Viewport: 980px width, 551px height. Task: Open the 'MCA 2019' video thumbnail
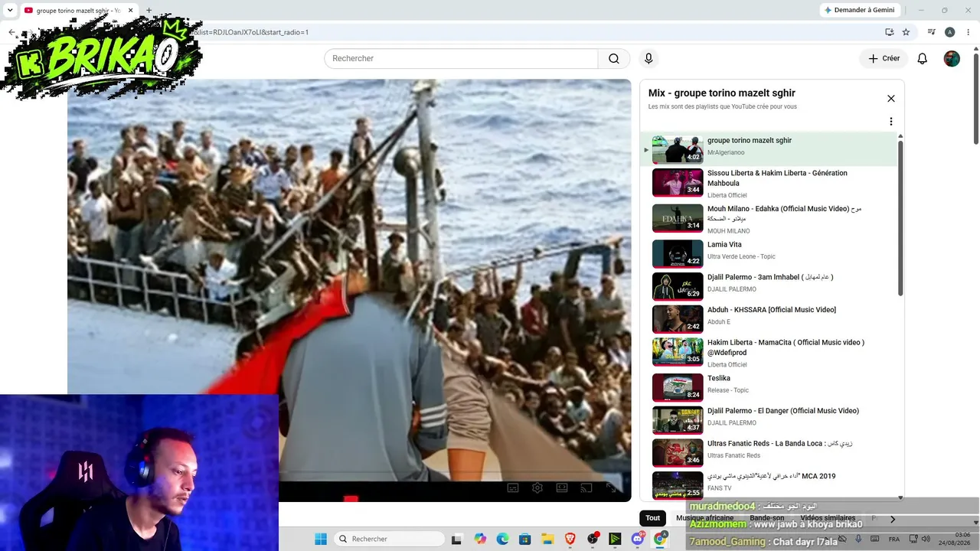coord(678,485)
